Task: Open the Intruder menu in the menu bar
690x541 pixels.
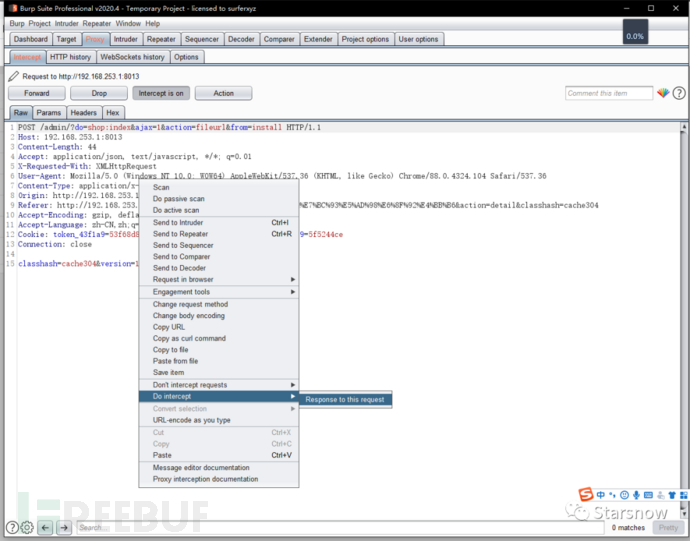Action: (66, 23)
